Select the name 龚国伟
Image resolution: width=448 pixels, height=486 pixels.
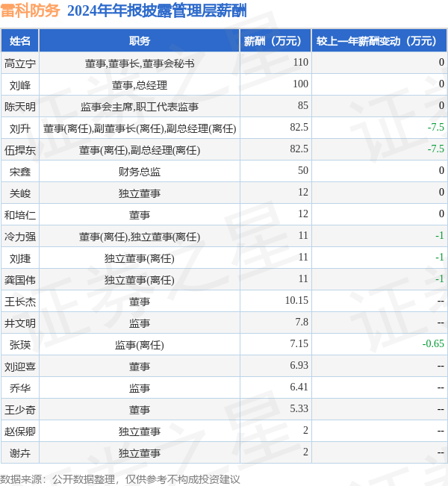[20, 280]
